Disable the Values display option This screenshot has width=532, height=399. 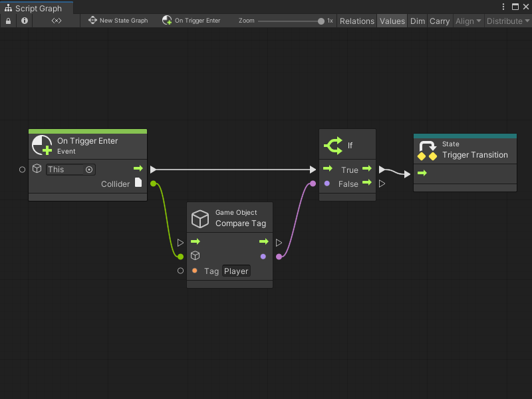click(x=392, y=21)
